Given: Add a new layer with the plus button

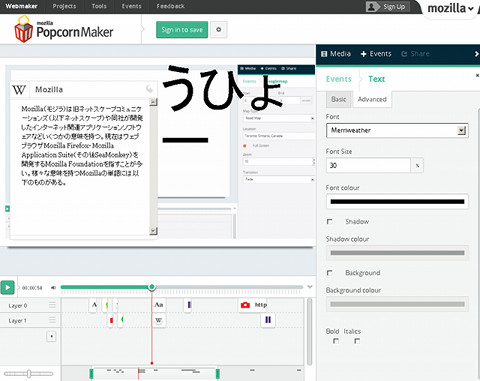Looking at the screenshot, I should 51,336.
